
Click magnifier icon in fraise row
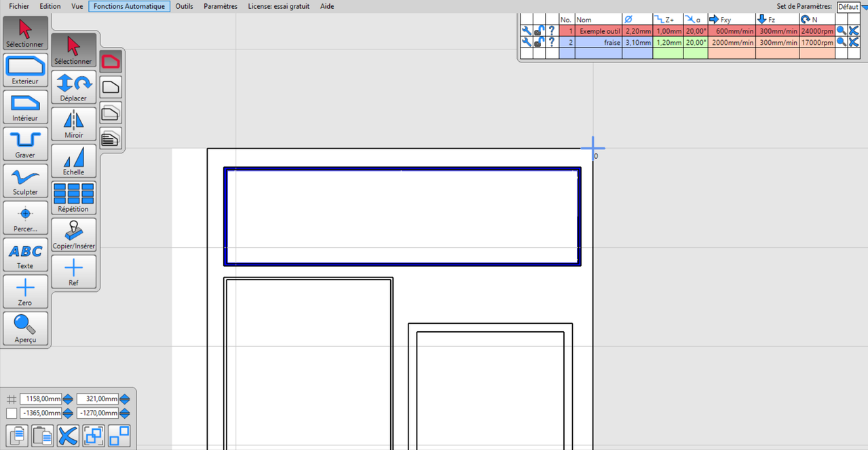coord(842,42)
